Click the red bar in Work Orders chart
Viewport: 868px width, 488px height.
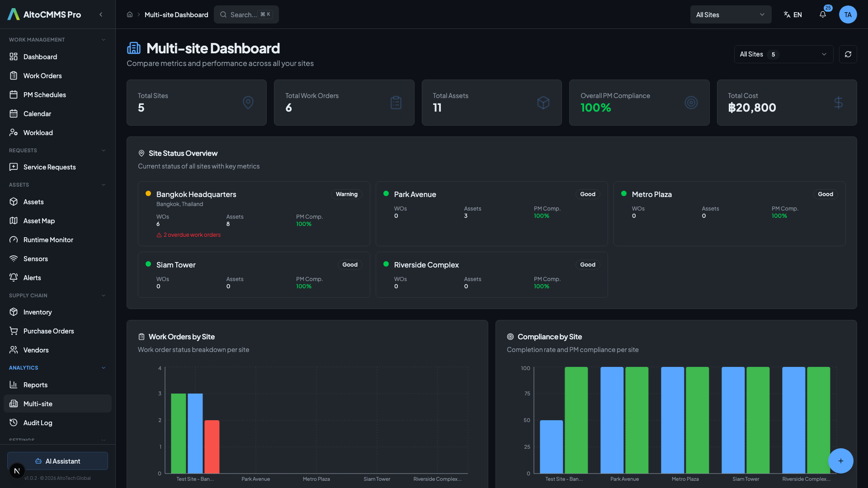coord(212,446)
